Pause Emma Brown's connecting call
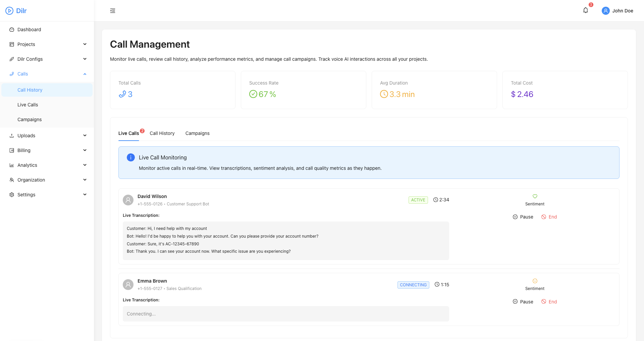This screenshot has width=644, height=341. coord(523,301)
